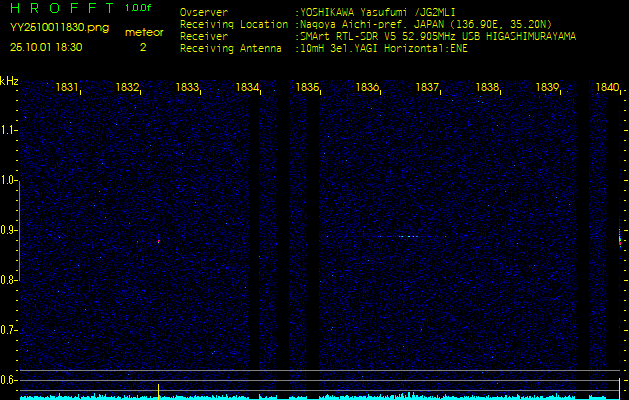Click the Receiver field label
Image resolution: width=629 pixels, height=400 pixels.
[204, 37]
